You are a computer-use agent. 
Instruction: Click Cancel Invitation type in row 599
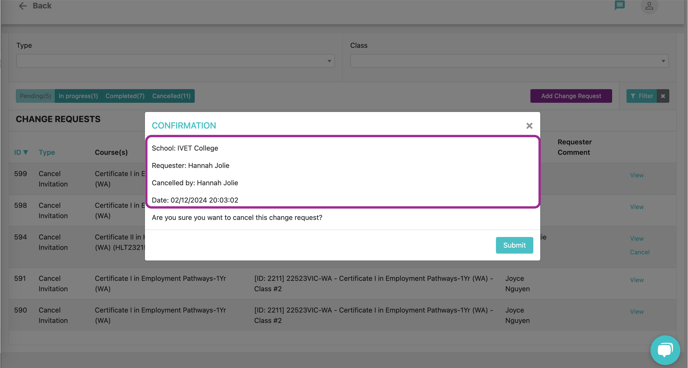53,179
